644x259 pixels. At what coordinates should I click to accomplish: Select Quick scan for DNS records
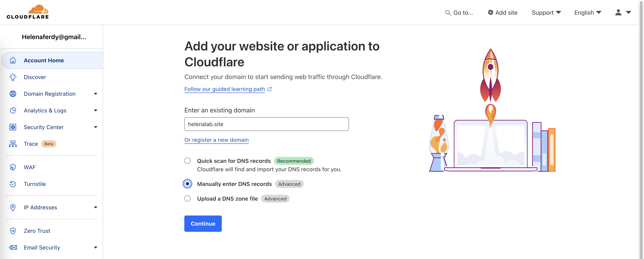pyautogui.click(x=187, y=161)
